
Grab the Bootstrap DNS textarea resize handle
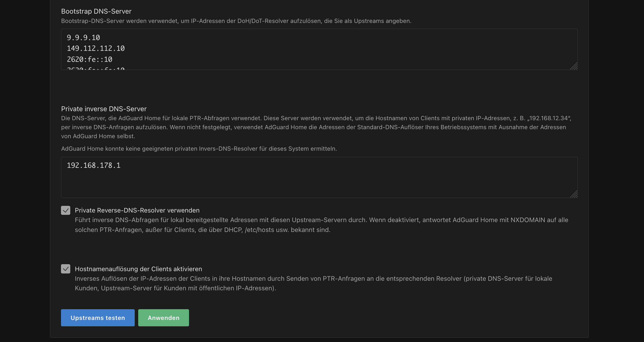(x=574, y=66)
